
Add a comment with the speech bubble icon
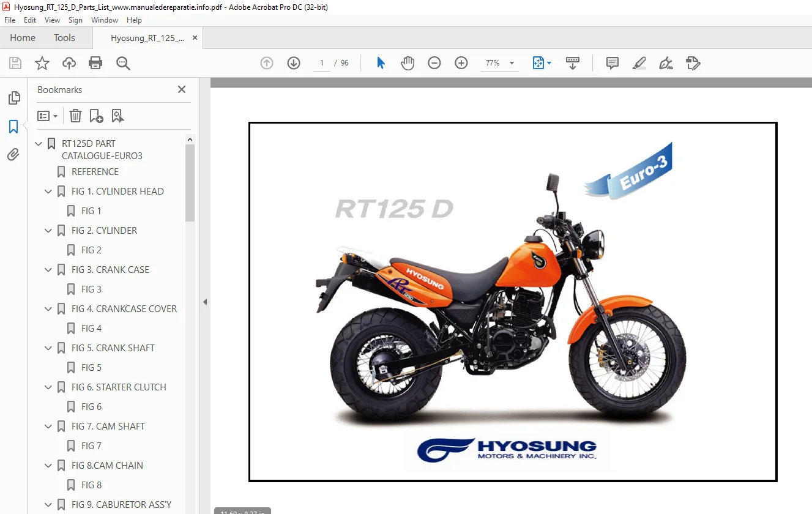(x=612, y=63)
